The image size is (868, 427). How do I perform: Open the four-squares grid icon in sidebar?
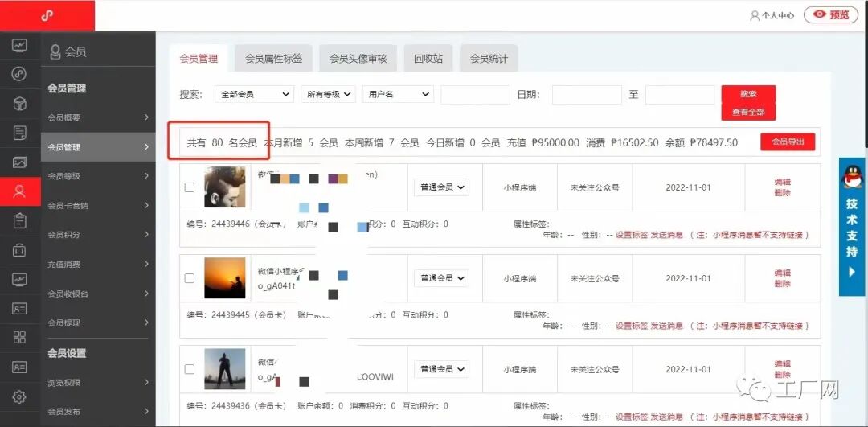[x=20, y=337]
